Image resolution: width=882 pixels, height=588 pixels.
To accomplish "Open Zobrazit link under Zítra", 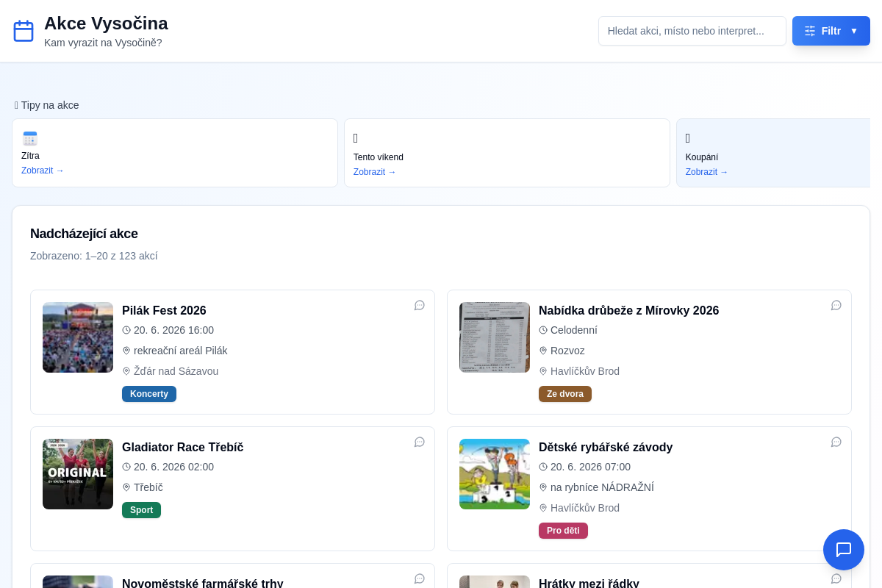I will point(43,171).
